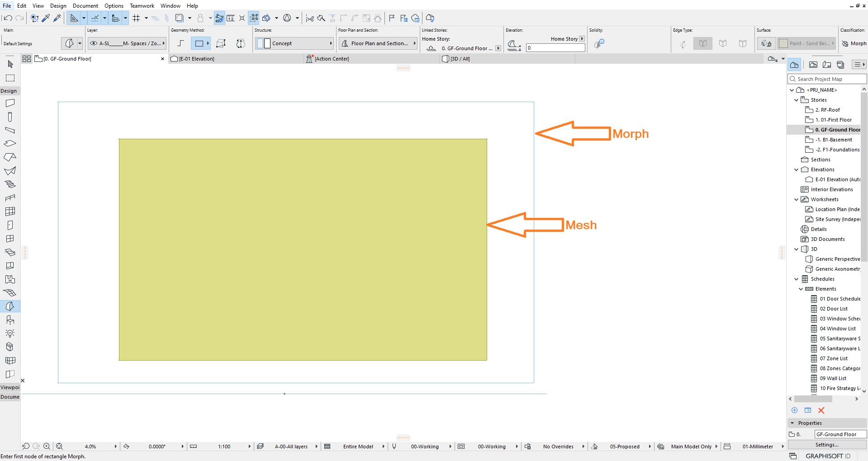Toggle layer visibility eye icon
Image resolution: width=868 pixels, height=461 pixels.
(x=94, y=43)
